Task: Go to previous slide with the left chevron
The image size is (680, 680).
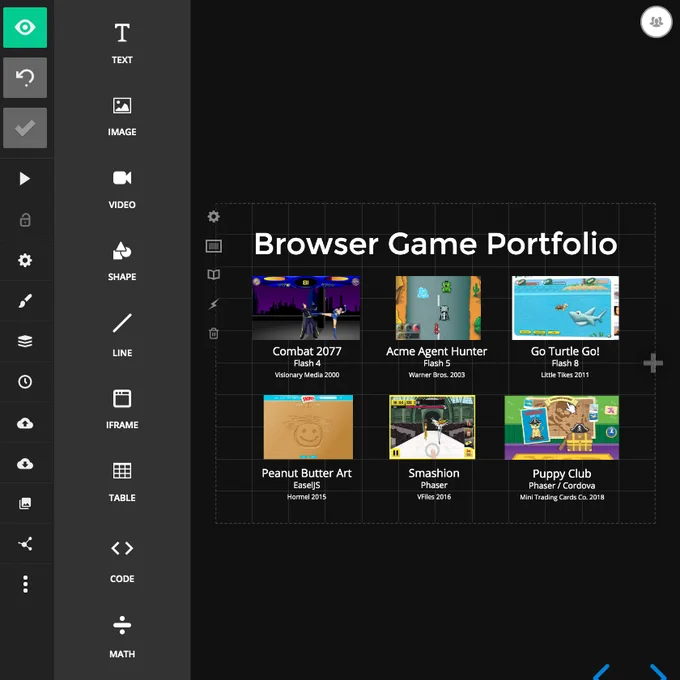Action: pyautogui.click(x=602, y=671)
